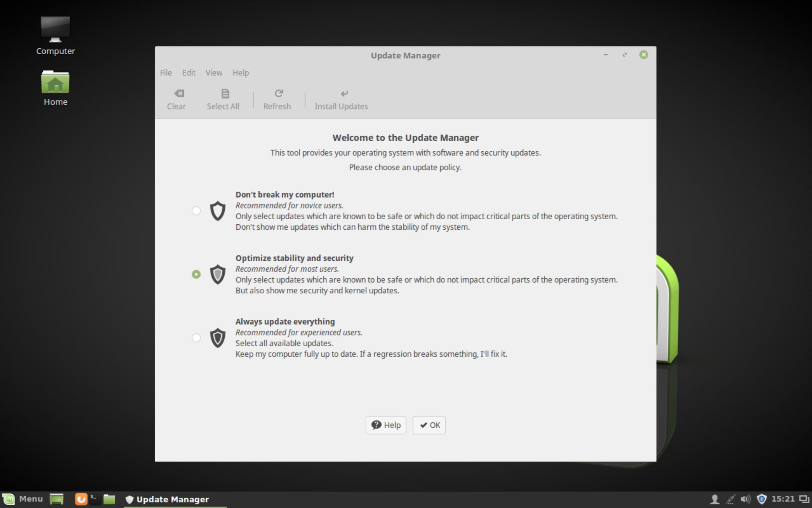Open the Home folder desktop icon
Screen dimensions: 812x508
[x=56, y=88]
